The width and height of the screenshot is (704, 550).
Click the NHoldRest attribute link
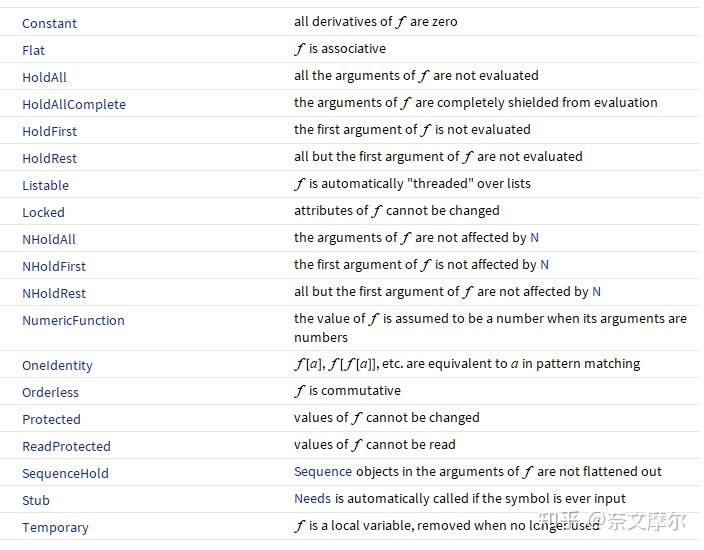[54, 293]
